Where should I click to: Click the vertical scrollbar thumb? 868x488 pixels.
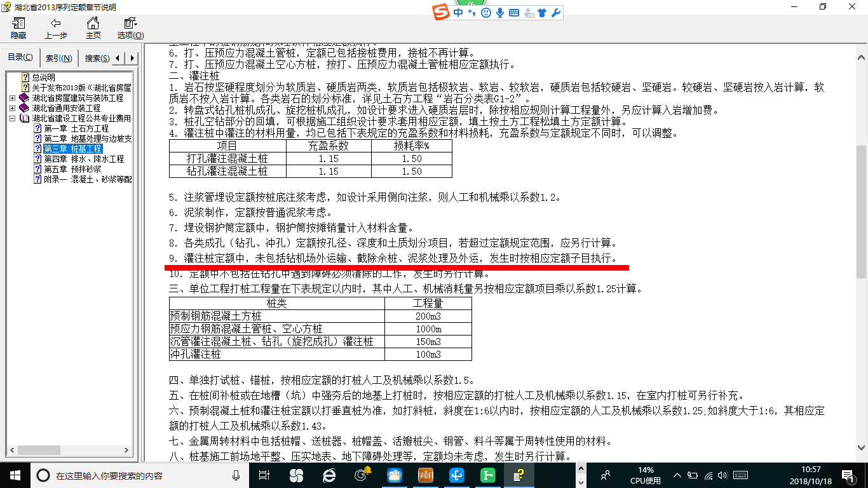862,212
